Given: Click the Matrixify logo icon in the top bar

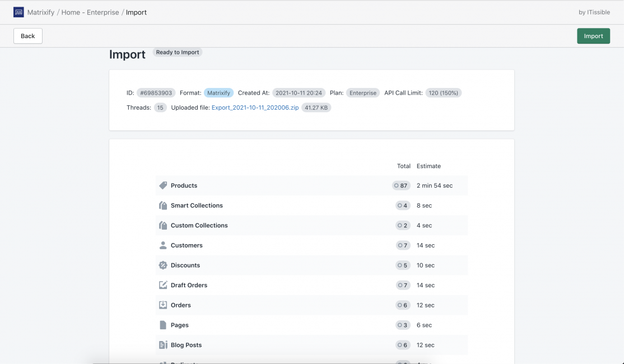Looking at the screenshot, I should click(x=18, y=12).
